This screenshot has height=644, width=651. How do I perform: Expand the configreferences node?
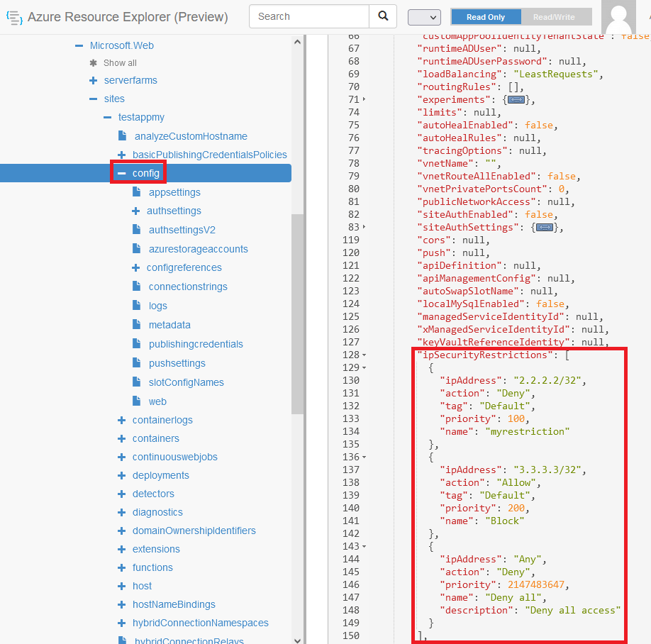coord(135,268)
